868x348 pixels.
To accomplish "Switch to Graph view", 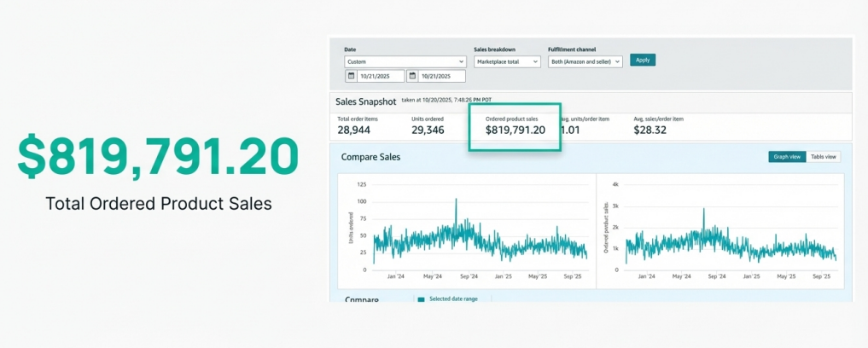I will point(786,157).
